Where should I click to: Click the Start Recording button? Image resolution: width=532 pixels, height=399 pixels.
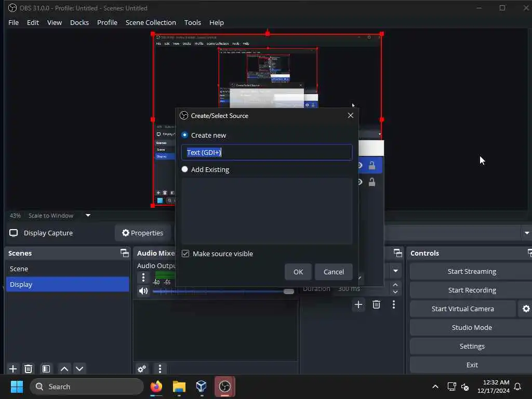pyautogui.click(x=472, y=290)
